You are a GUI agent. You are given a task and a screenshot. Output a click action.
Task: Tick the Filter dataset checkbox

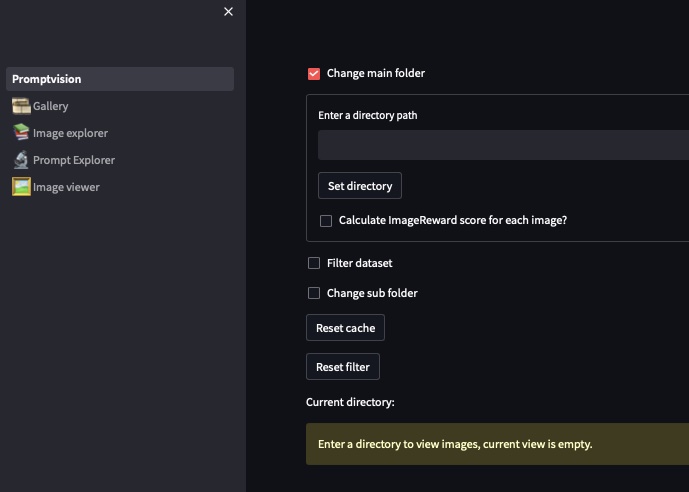[x=314, y=263]
